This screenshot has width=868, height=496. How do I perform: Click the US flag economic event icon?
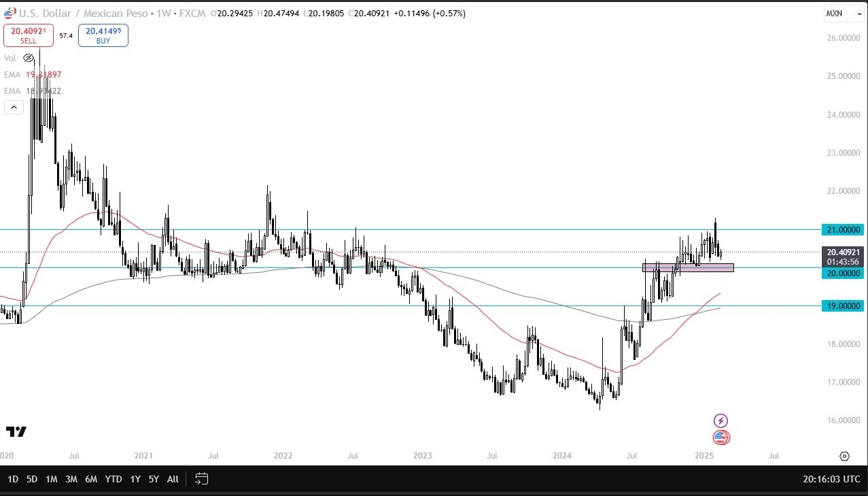coord(721,437)
